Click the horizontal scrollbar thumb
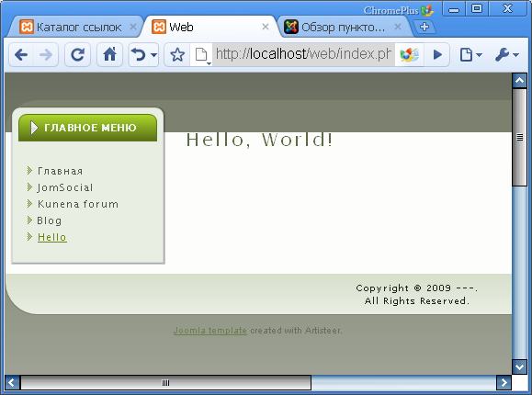This screenshot has width=532, height=395. pos(165,382)
